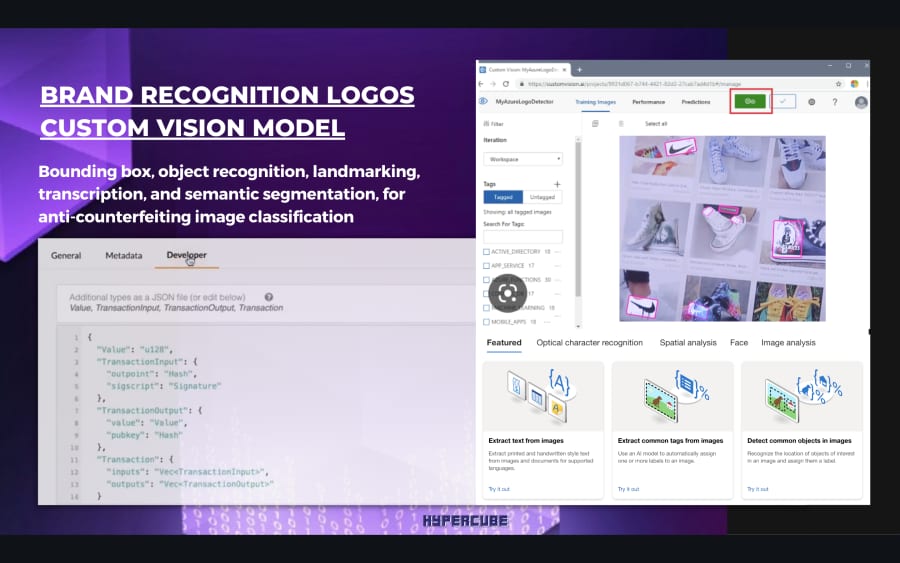Click Try it out under Detect common objects
The width and height of the screenshot is (900, 563).
tap(758, 489)
